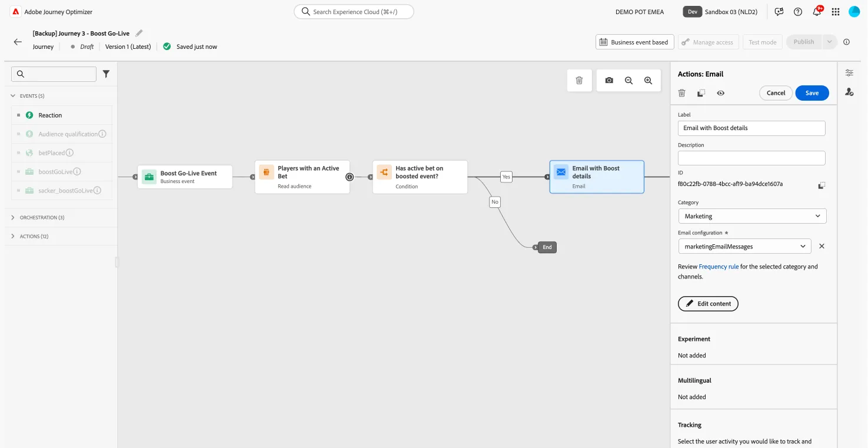Click the Tracking section heading
Image resolution: width=868 pixels, height=448 pixels.
pyautogui.click(x=690, y=425)
